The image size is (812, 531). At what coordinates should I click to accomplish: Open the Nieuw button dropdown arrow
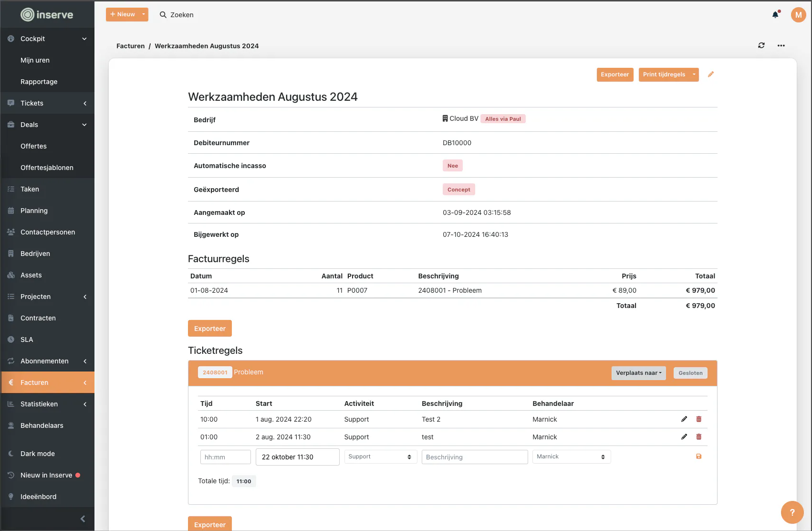(x=144, y=14)
